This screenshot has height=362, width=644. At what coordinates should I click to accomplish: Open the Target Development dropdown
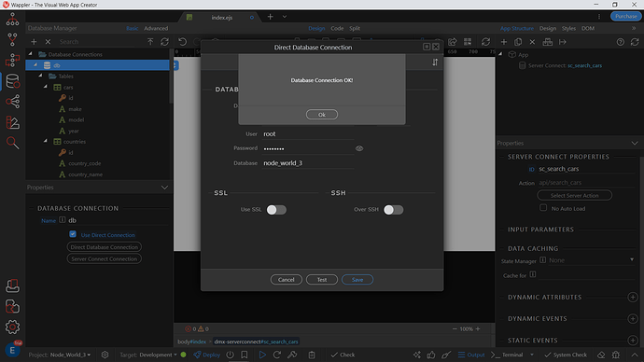[158, 355]
